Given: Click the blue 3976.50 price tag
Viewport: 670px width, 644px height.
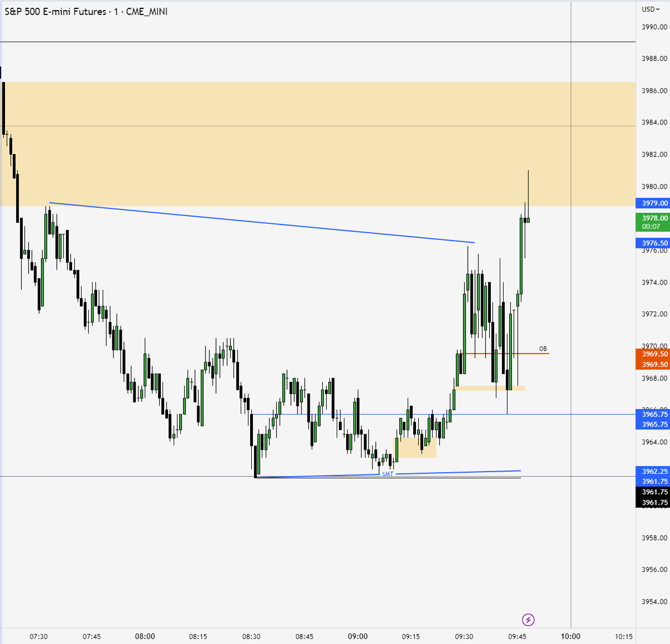Looking at the screenshot, I should [x=653, y=243].
